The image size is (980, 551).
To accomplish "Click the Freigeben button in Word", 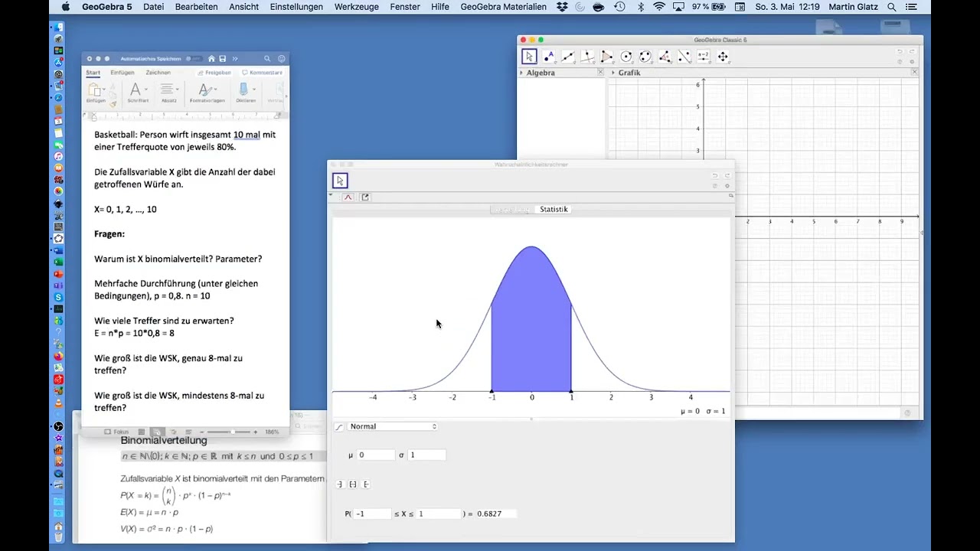I will pos(214,73).
